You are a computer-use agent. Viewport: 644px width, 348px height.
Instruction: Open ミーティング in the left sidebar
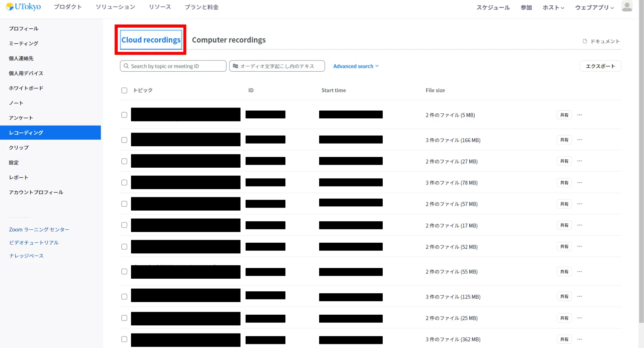23,44
